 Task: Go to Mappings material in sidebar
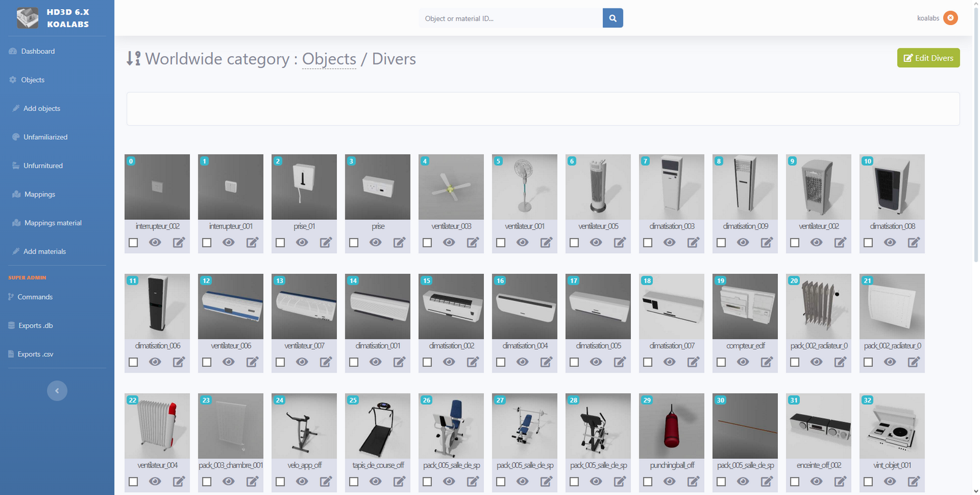pyautogui.click(x=53, y=223)
